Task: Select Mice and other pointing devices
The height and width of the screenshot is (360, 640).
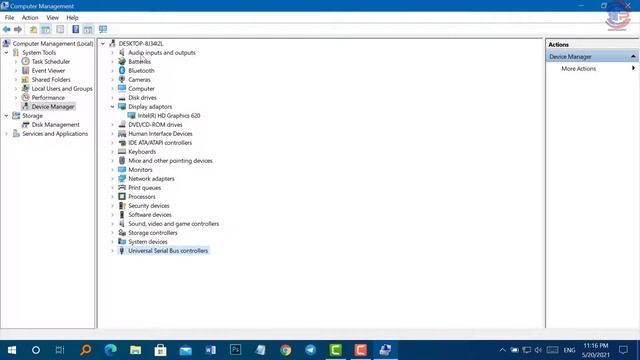Action: coord(170,160)
